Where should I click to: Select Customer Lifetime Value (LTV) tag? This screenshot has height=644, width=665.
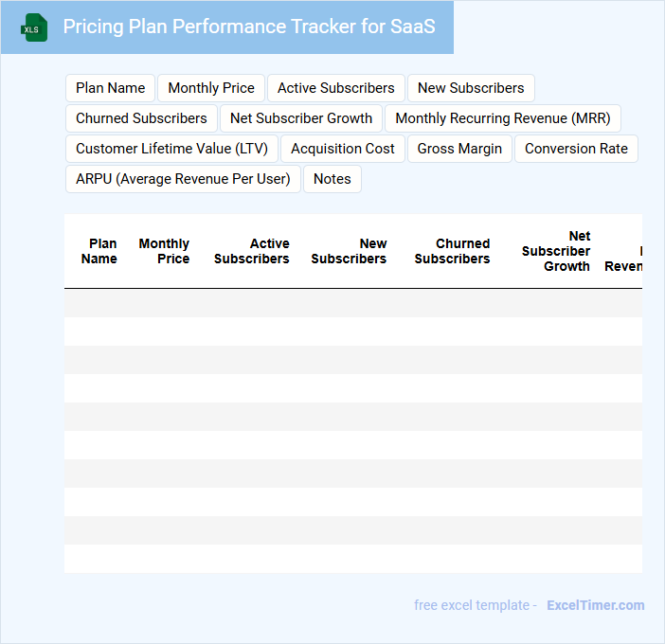tap(171, 149)
